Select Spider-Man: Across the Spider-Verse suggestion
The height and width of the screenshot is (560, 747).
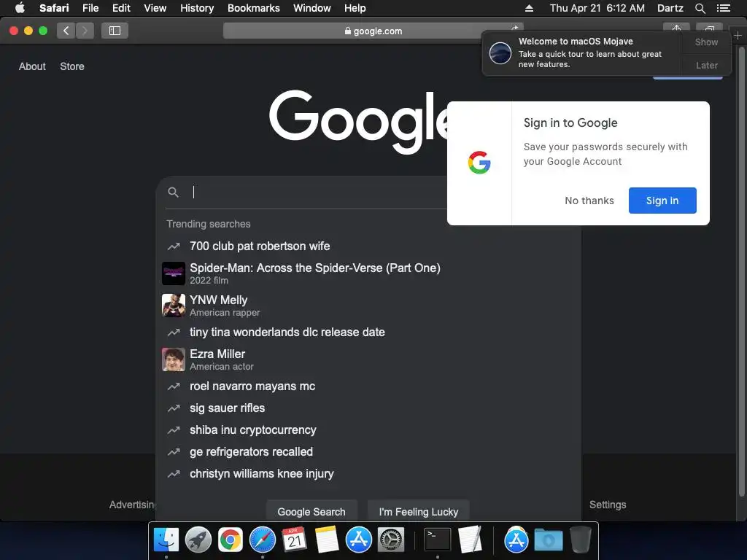(368, 273)
